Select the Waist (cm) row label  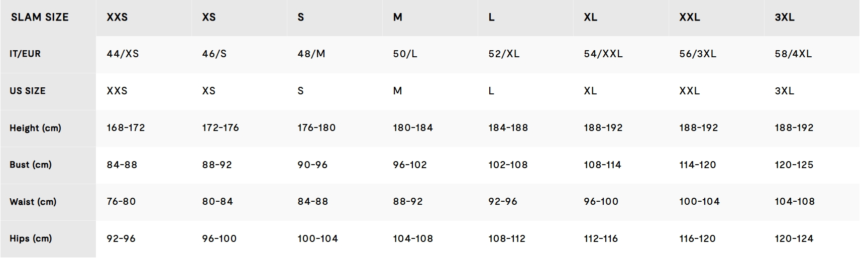coord(33,202)
